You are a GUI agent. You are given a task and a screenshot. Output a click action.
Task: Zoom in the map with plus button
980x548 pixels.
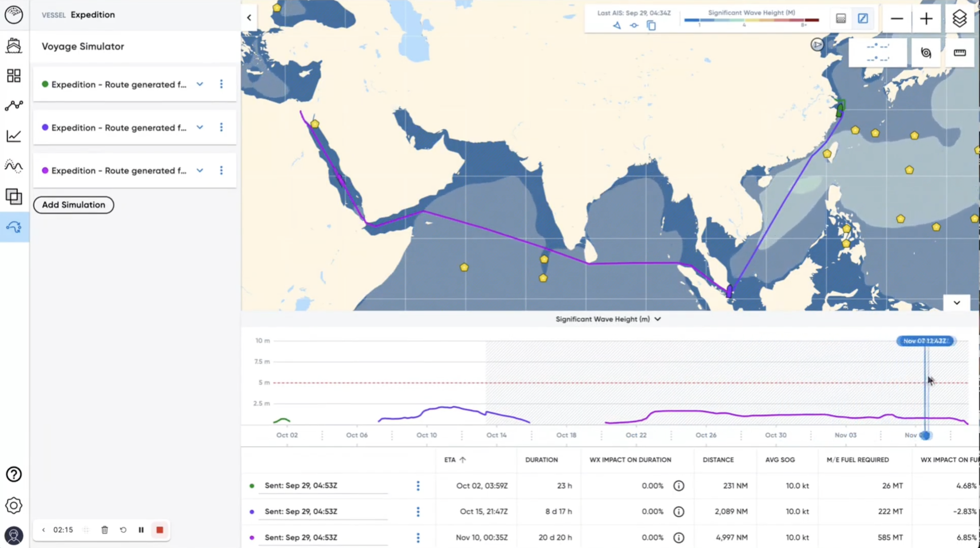point(926,18)
